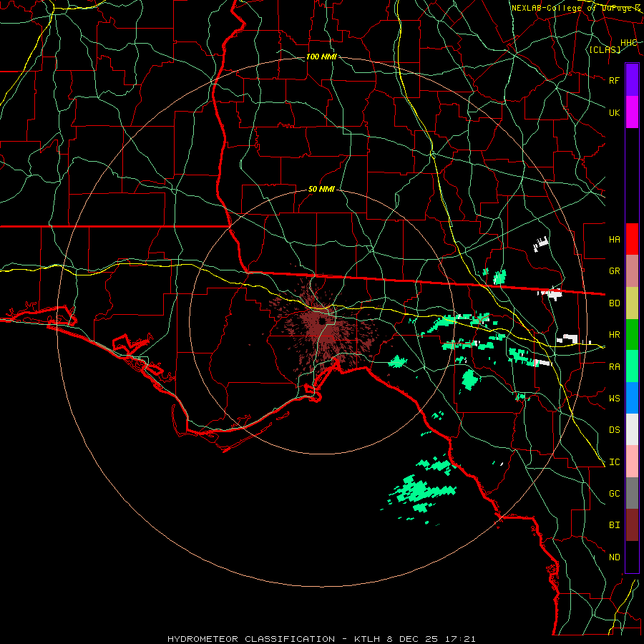The height and width of the screenshot is (644, 644).
Task: Click the RF legend label
Action: [614, 80]
